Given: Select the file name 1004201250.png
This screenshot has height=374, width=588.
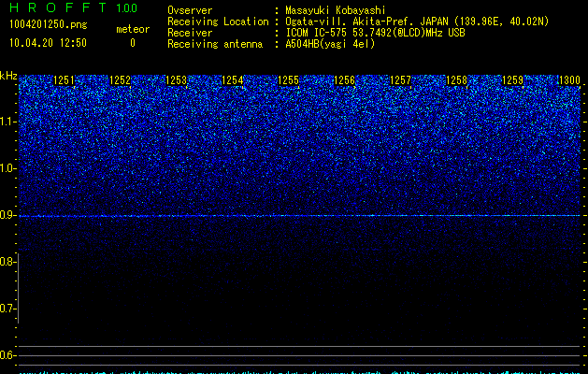Looking at the screenshot, I should point(49,24).
